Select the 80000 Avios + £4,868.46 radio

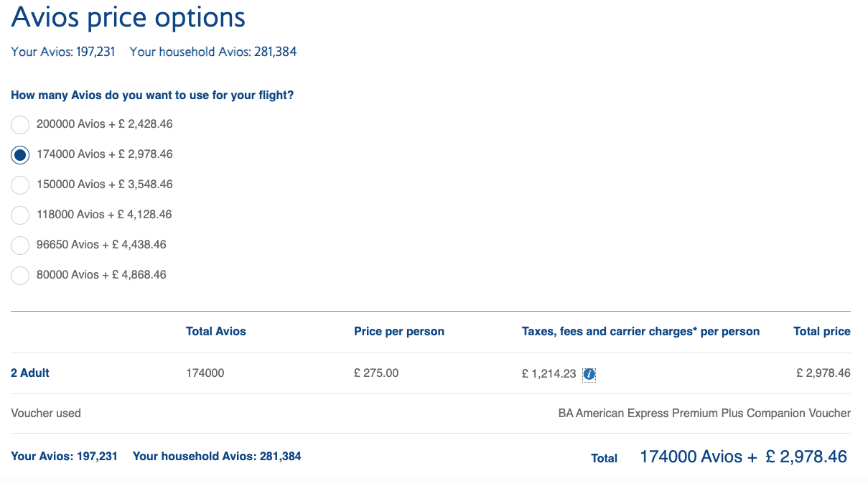pos(21,275)
